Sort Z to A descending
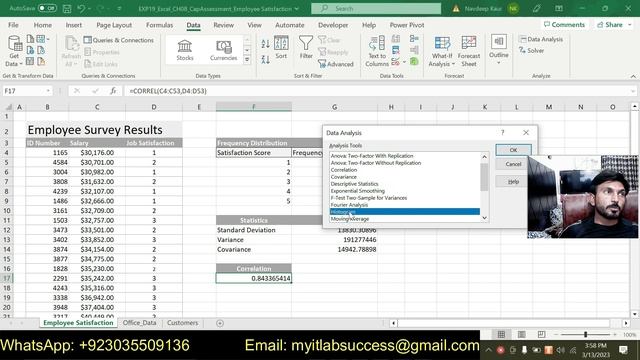Viewport: 640px width, 360px height. pos(265,60)
